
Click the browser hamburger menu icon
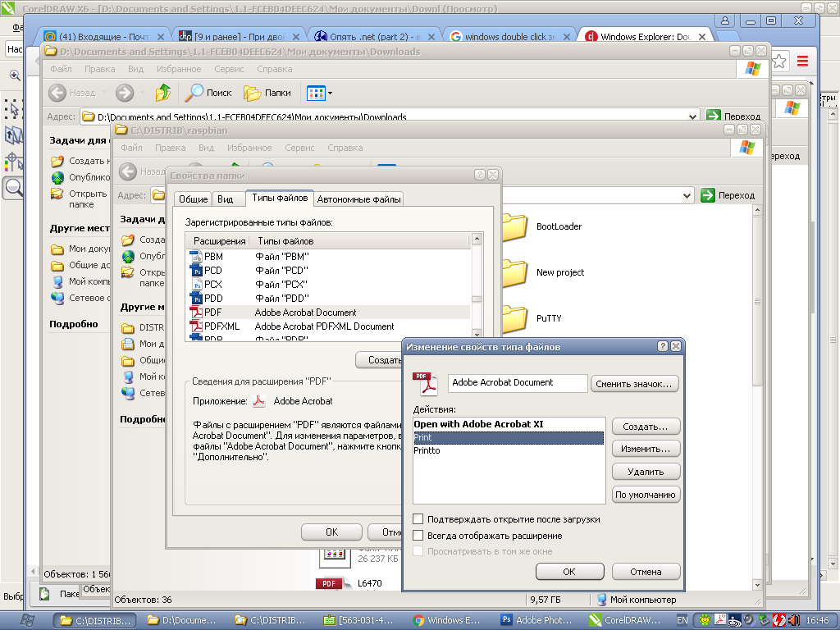(802, 61)
